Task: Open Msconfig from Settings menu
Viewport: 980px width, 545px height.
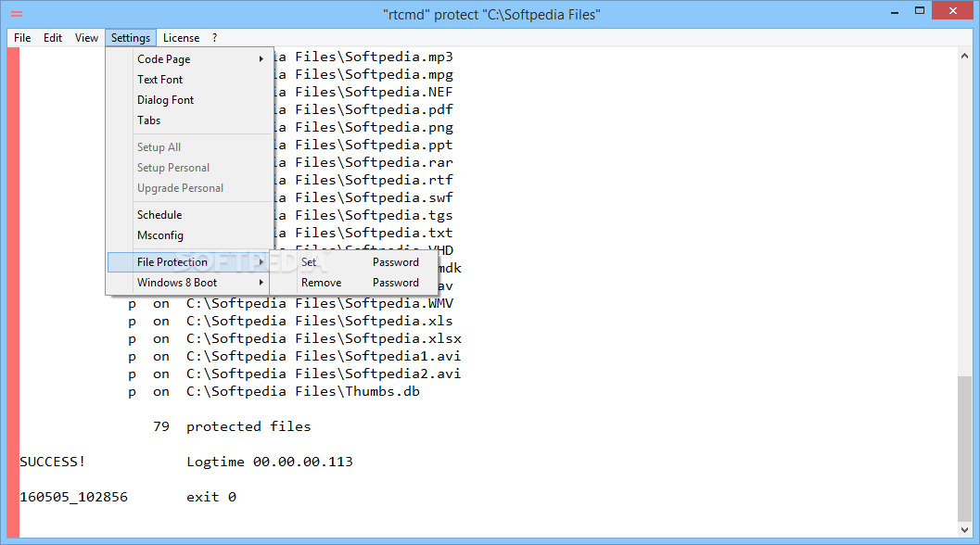Action: click(x=191, y=235)
